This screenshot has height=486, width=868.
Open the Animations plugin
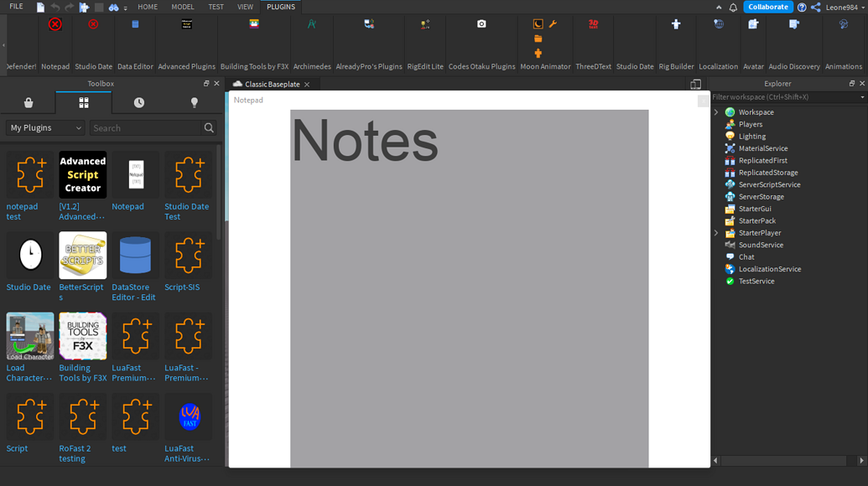coord(843,24)
